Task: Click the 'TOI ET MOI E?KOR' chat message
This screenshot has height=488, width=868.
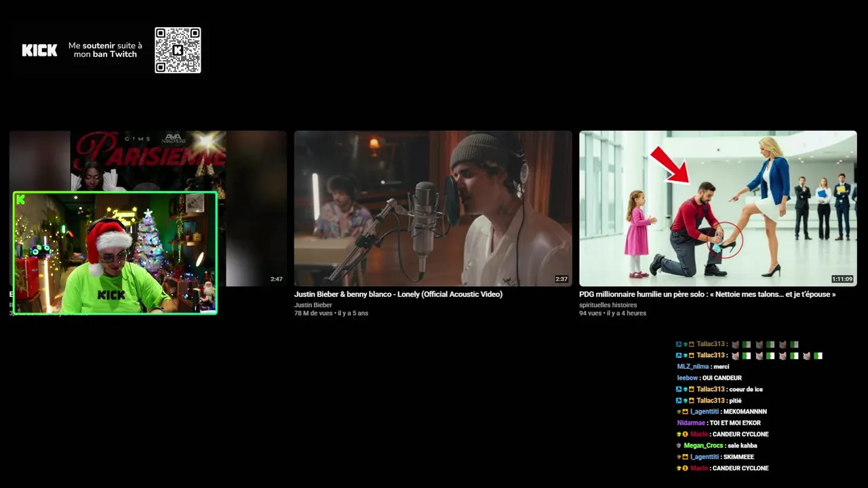Action: coord(735,423)
